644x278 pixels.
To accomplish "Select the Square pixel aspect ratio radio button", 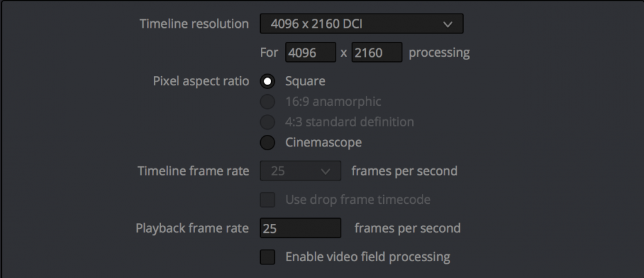I will [x=267, y=82].
